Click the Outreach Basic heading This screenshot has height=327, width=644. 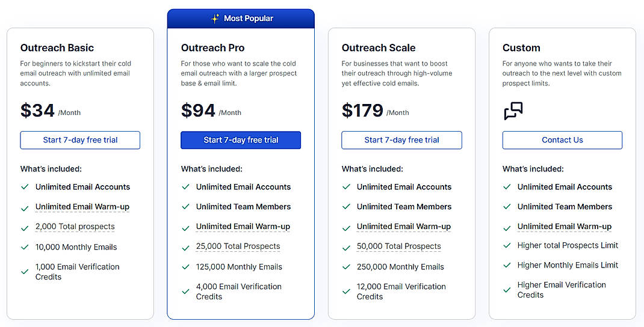(57, 48)
